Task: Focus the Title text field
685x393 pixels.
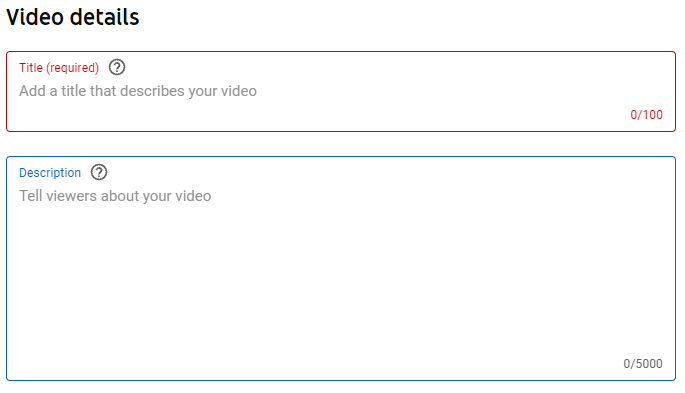Action: tap(341, 91)
